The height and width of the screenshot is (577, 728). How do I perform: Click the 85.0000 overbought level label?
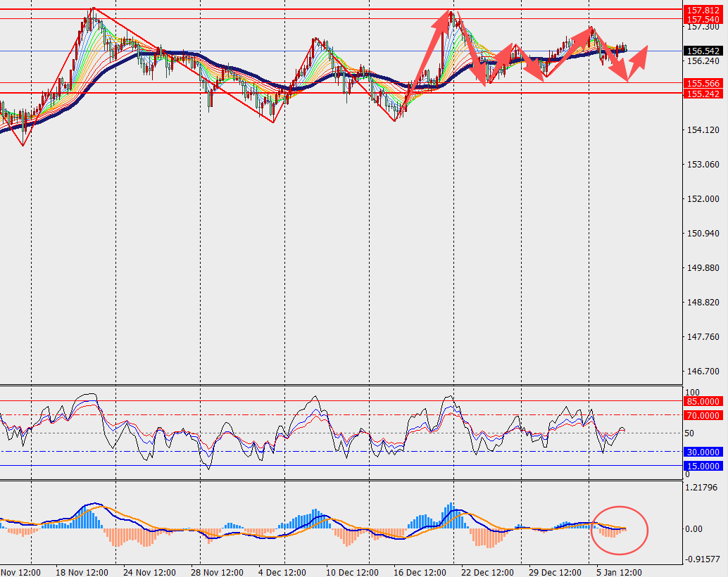coord(703,401)
